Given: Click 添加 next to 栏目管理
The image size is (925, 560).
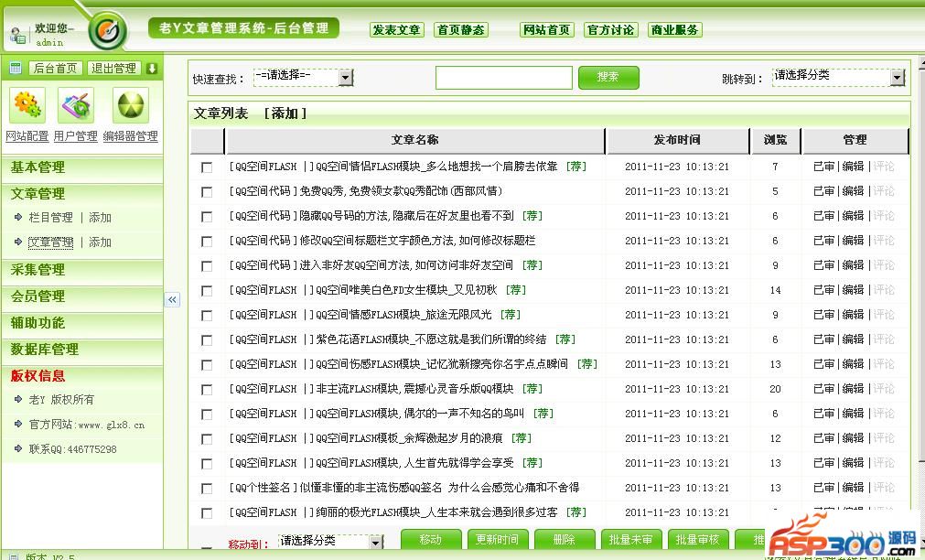Looking at the screenshot, I should 100,217.
